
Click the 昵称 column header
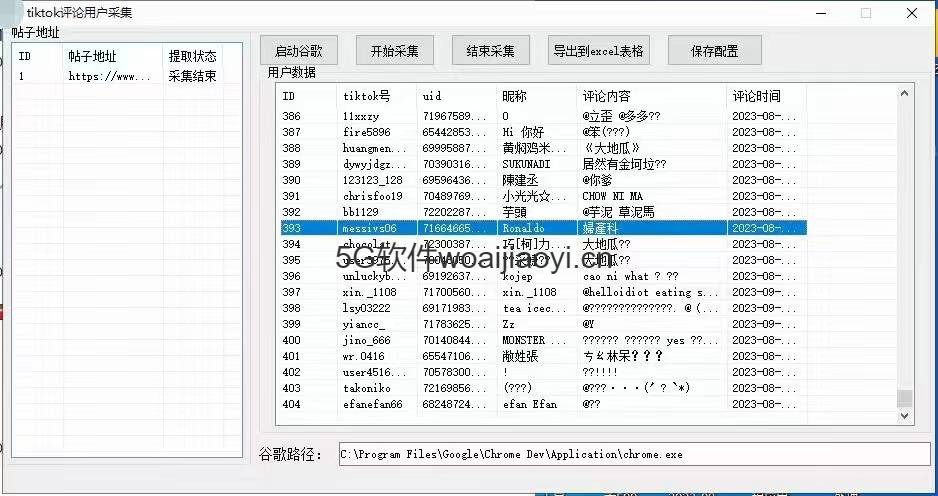537,96
